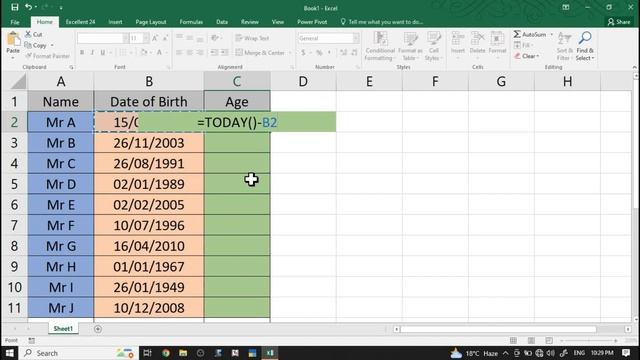Click the Paste clipboard icon

click(x=13, y=40)
